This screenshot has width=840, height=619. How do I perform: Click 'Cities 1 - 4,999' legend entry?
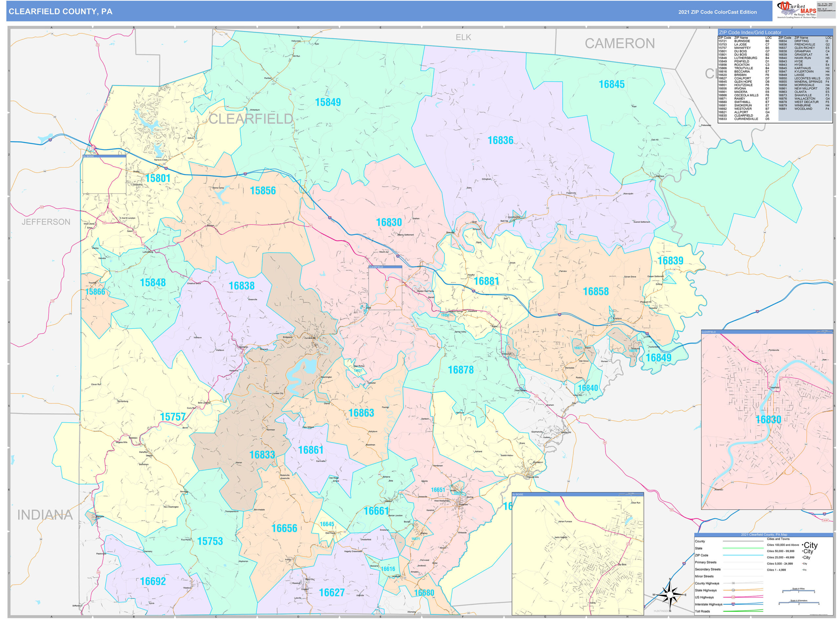pos(776,570)
